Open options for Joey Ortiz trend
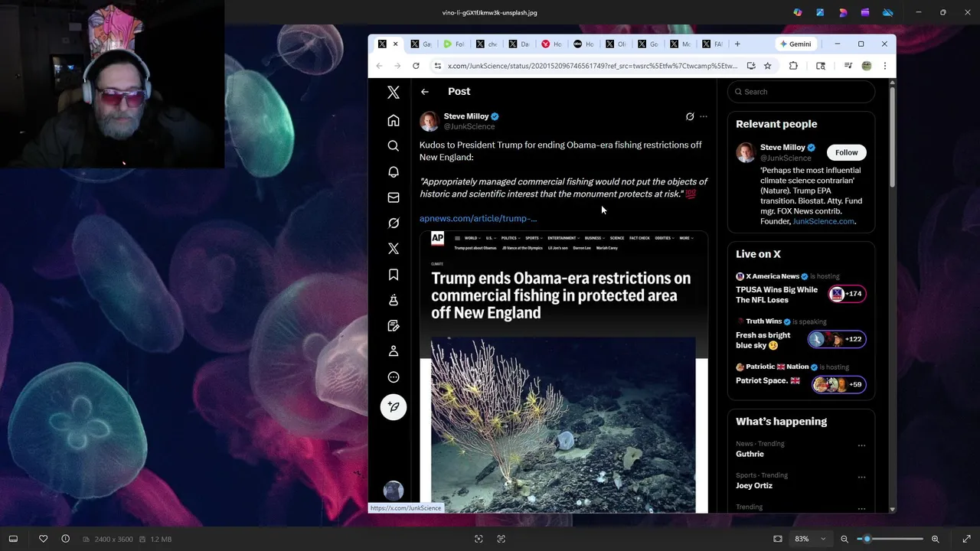Viewport: 980px width, 551px height. point(861,477)
